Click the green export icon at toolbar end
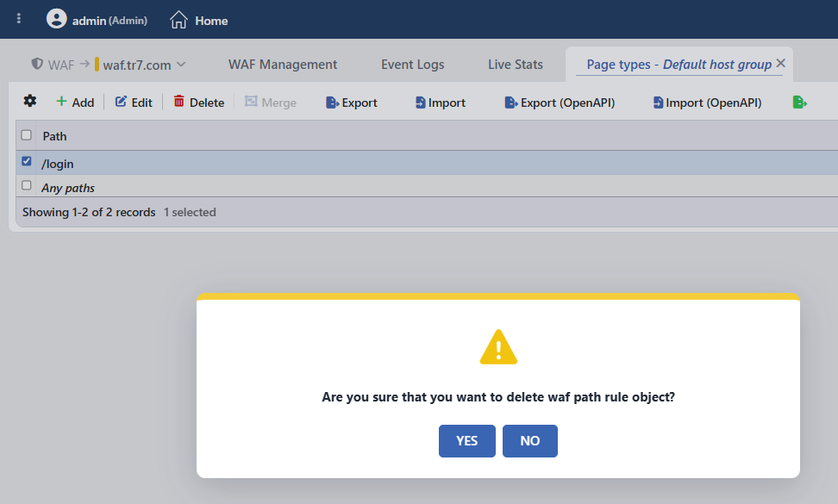838x504 pixels. click(x=799, y=102)
